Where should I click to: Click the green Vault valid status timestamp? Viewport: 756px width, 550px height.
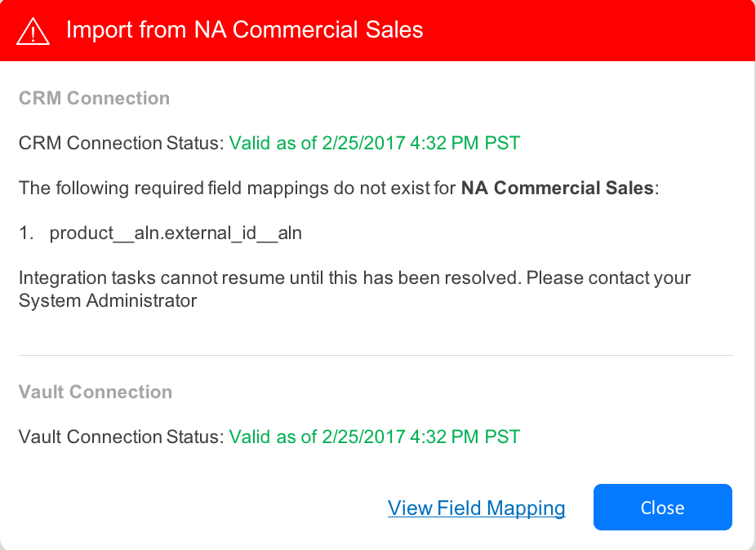coord(374,437)
